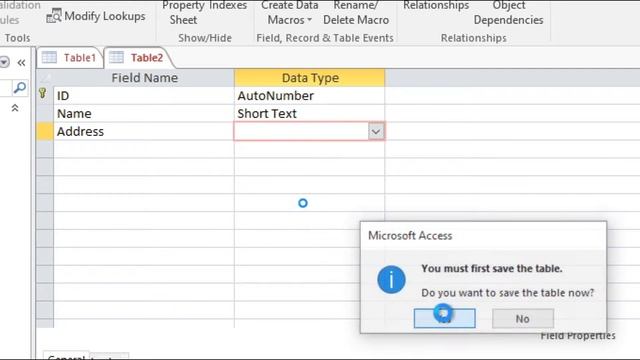Select the ID field name cell
This screenshot has width=640, height=360.
pyautogui.click(x=144, y=96)
